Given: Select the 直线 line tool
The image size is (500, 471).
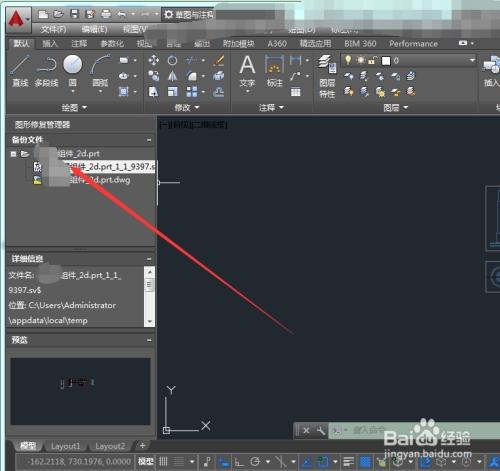Looking at the screenshot, I should pos(20,71).
